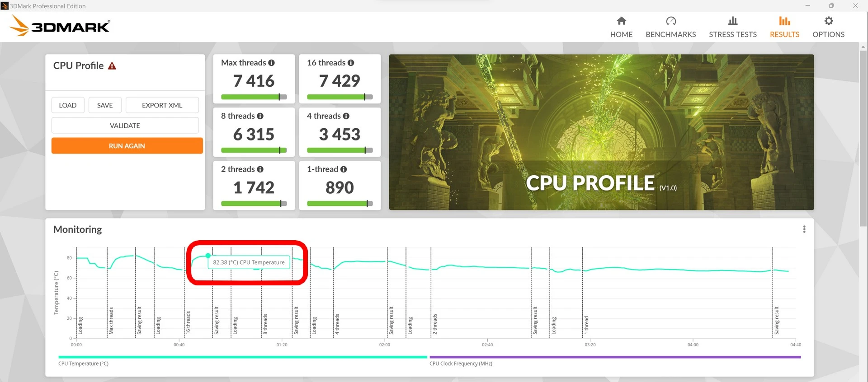
Task: Toggle CPU Clock Frequency legend series
Action: [615, 360]
